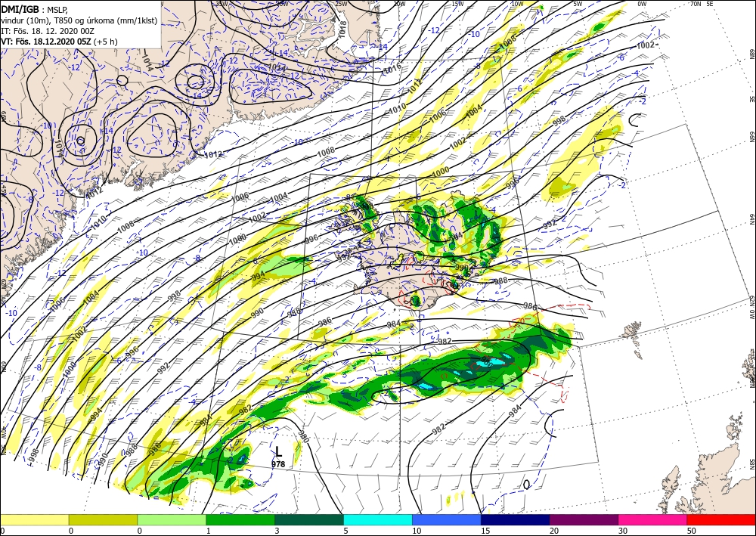Screen dimensions: 756x536
Task: Select the medium green 1 mm legend swatch
Action: coord(240,519)
